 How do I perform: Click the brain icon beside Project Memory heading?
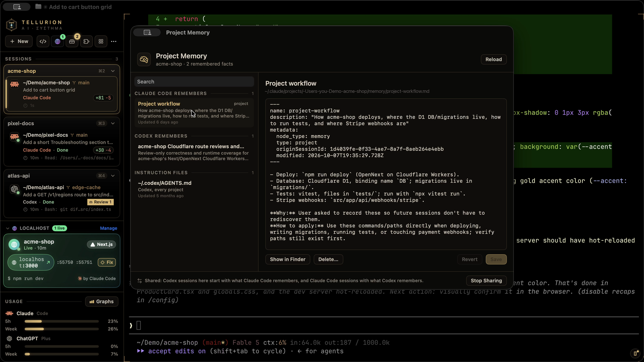pos(144,60)
